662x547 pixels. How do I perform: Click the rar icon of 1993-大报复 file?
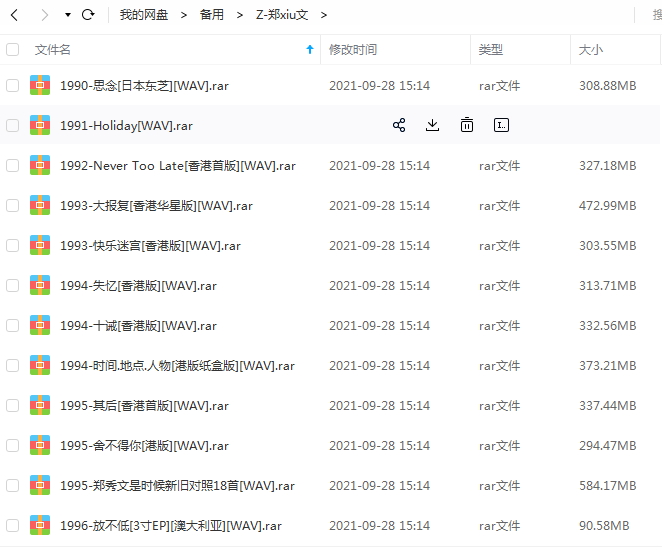click(40, 205)
